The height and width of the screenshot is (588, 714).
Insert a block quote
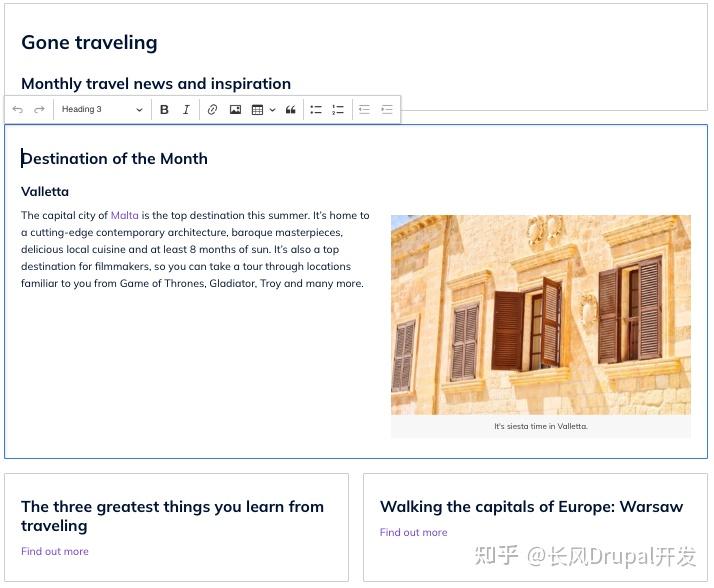291,109
